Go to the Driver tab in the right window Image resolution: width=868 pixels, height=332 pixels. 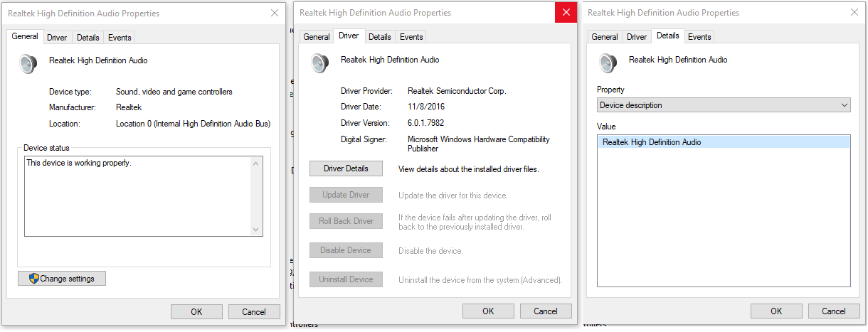pyautogui.click(x=637, y=37)
